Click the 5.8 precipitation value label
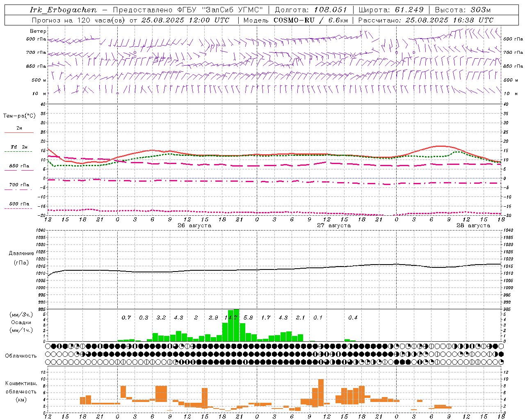Image resolution: width=525 pixels, height=420 pixels. click(248, 317)
